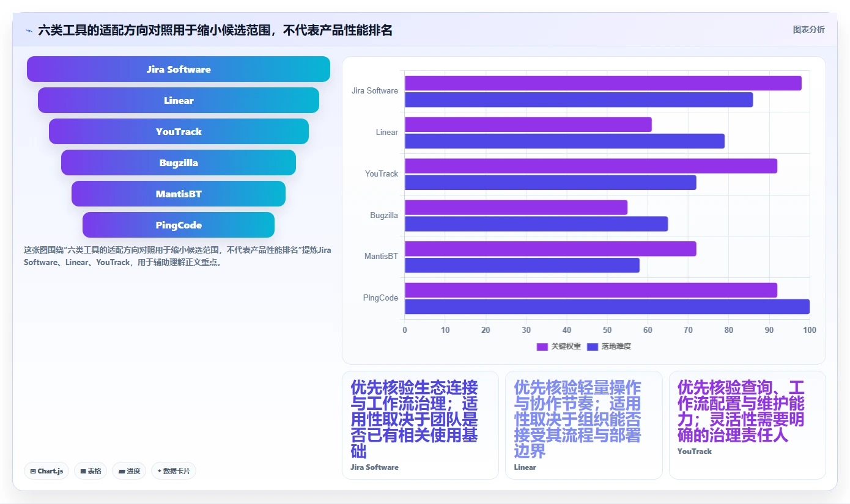Screen dimensions: 850x504
Task: Click the YouTrack caption under third card
Action: [695, 451]
